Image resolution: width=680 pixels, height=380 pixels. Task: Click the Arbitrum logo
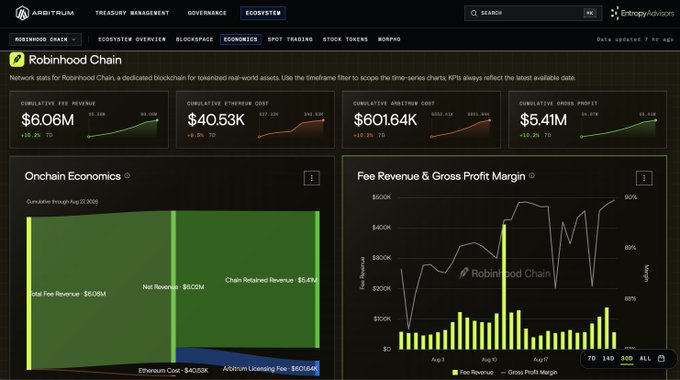point(45,13)
